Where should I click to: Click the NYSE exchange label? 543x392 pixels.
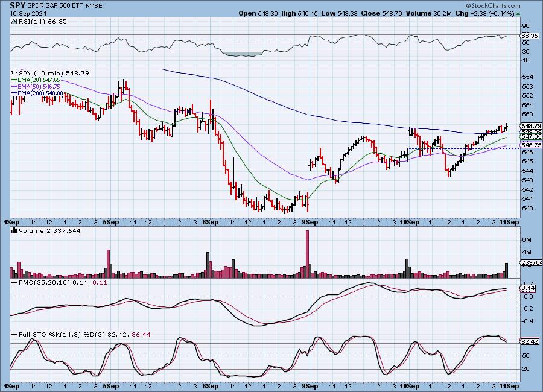(x=93, y=6)
